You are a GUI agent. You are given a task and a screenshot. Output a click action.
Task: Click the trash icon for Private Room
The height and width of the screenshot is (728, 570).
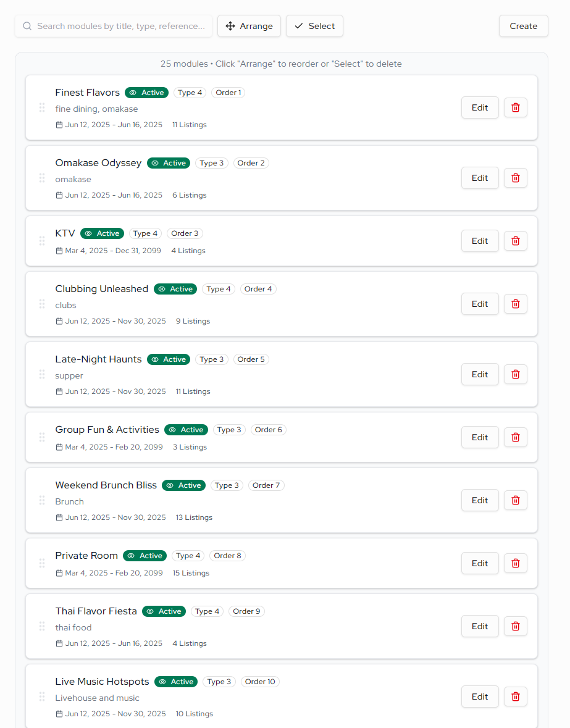515,563
